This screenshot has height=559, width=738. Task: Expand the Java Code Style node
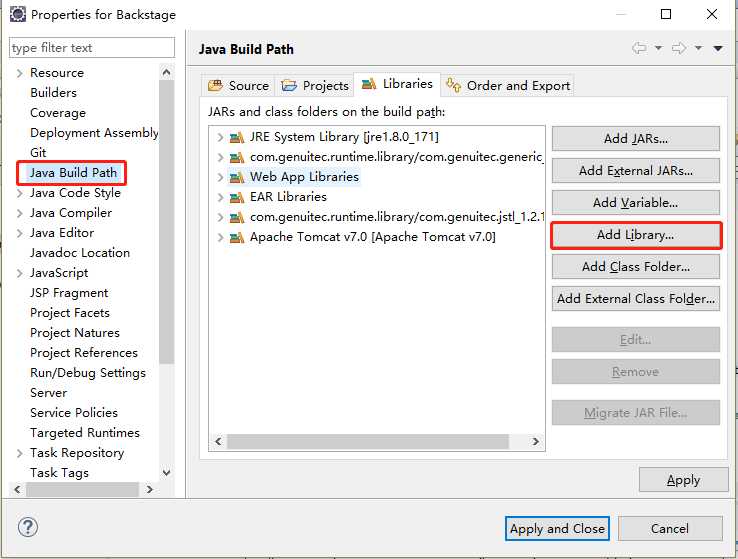pyautogui.click(x=19, y=193)
